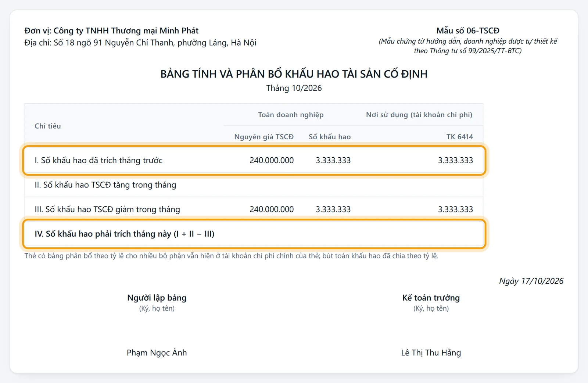Select row 'IV. Số khấu hao phải trích tháng này'
Screen dimensions: 588x383
[254, 234]
